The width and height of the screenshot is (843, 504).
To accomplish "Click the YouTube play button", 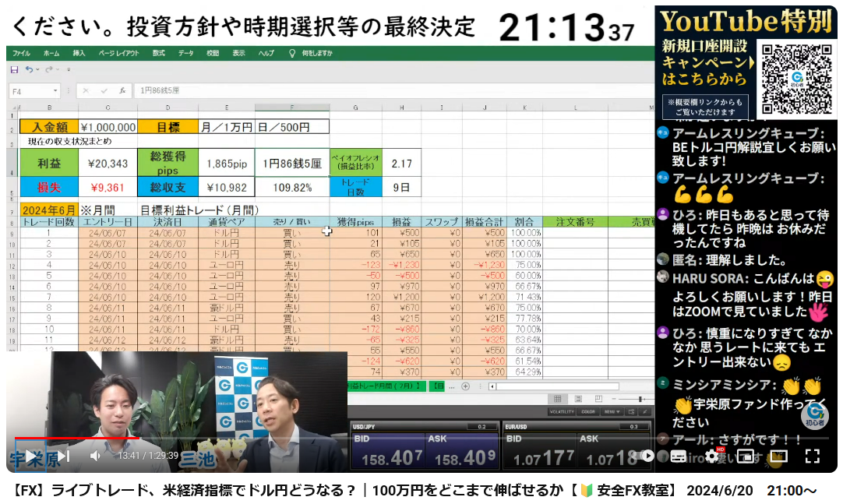I will [x=31, y=456].
